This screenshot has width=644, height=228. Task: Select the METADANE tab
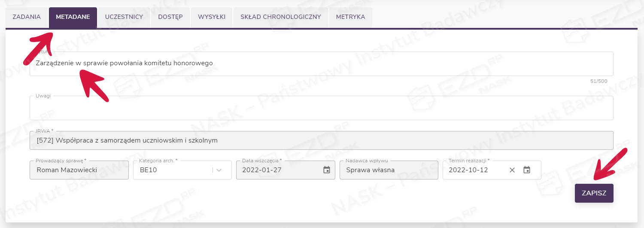tap(73, 17)
